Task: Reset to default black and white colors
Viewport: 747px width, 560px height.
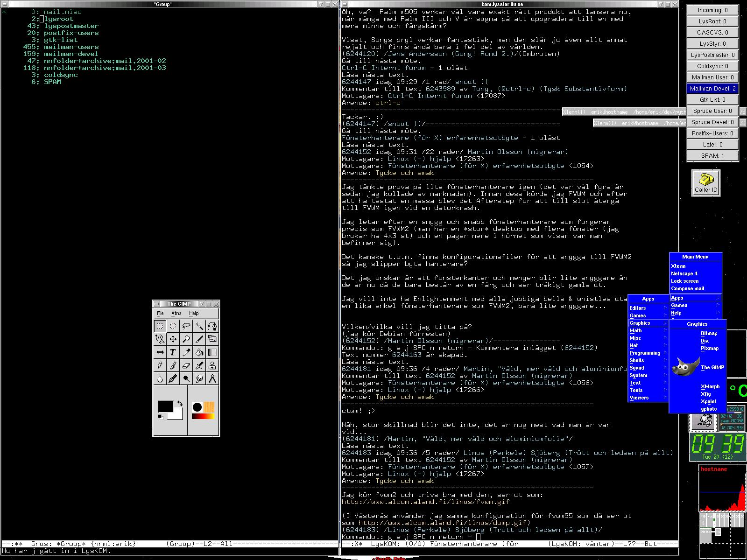Action: pyautogui.click(x=160, y=416)
